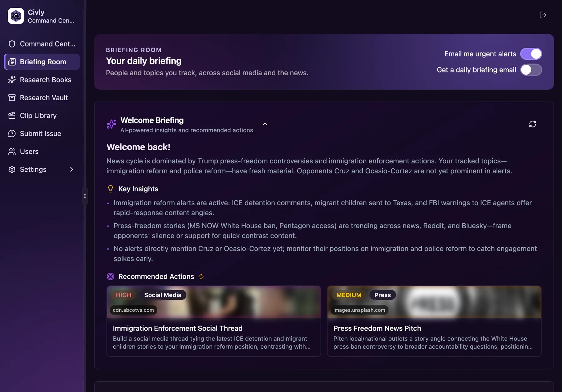
Task: Click the archive box icon beside Research Vault
Action: (x=12, y=98)
